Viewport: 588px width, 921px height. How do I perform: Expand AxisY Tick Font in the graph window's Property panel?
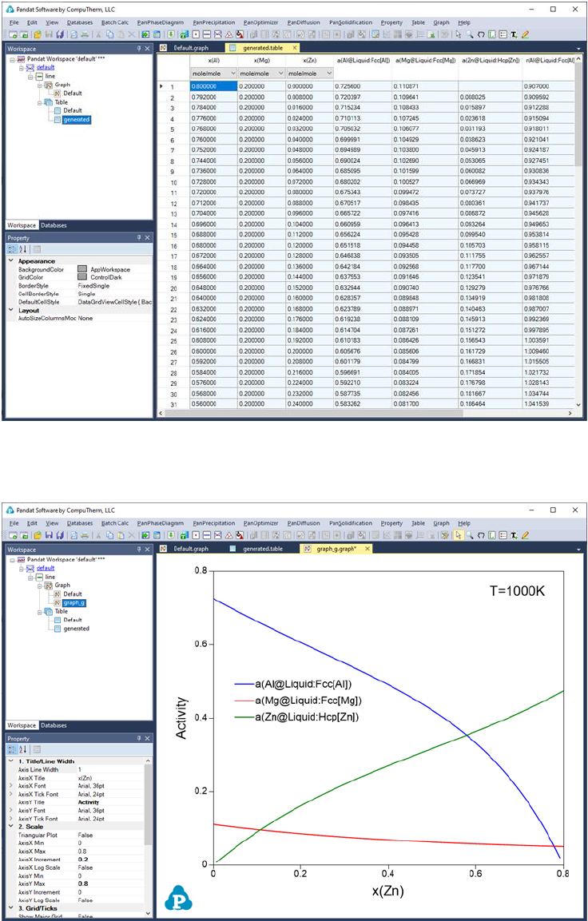(11, 818)
